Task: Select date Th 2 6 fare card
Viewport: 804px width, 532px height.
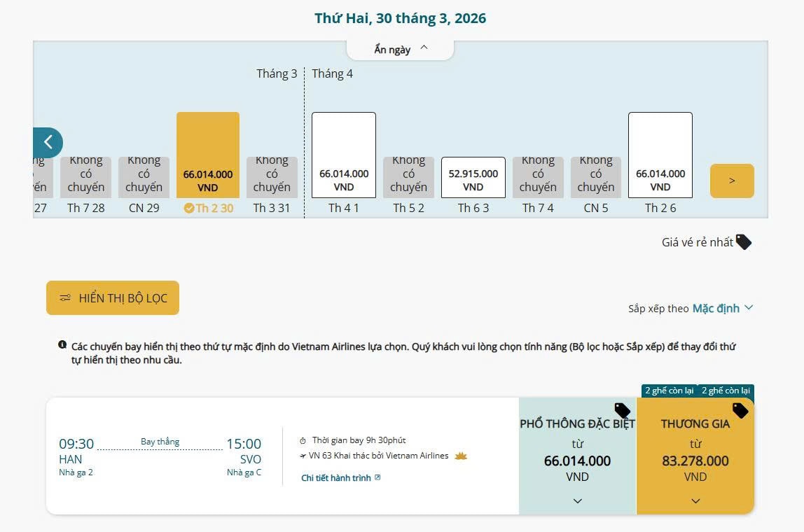Action: (x=660, y=155)
